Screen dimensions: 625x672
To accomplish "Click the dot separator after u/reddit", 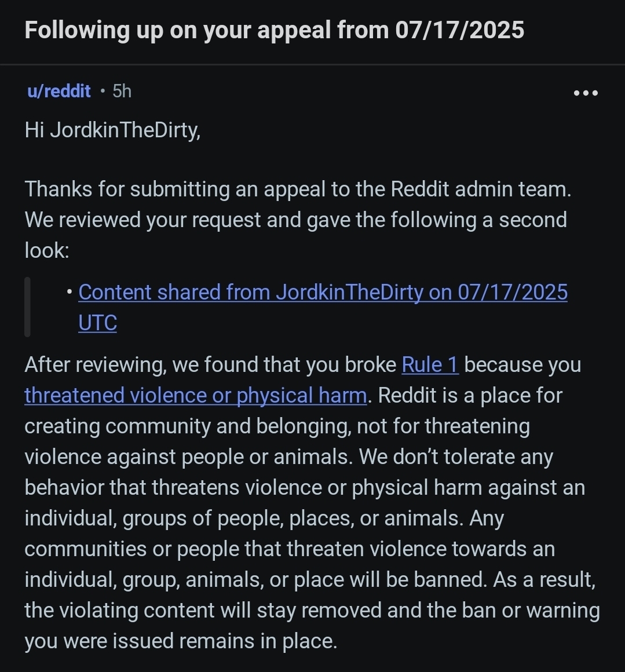I will [102, 91].
